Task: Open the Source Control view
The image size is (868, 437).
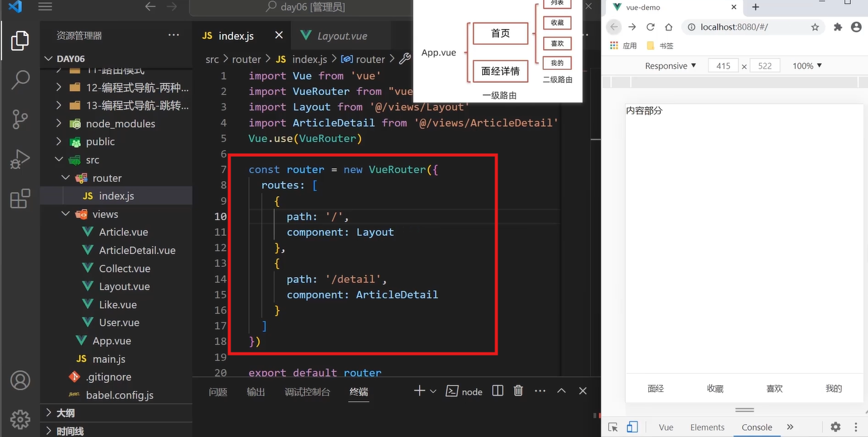Action: [x=19, y=120]
